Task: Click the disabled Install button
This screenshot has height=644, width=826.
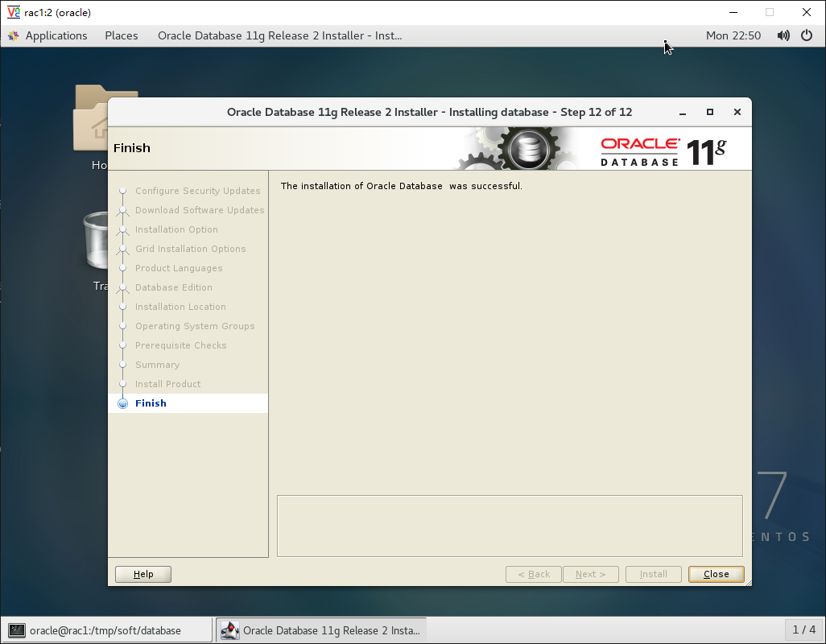Action: pyautogui.click(x=653, y=574)
